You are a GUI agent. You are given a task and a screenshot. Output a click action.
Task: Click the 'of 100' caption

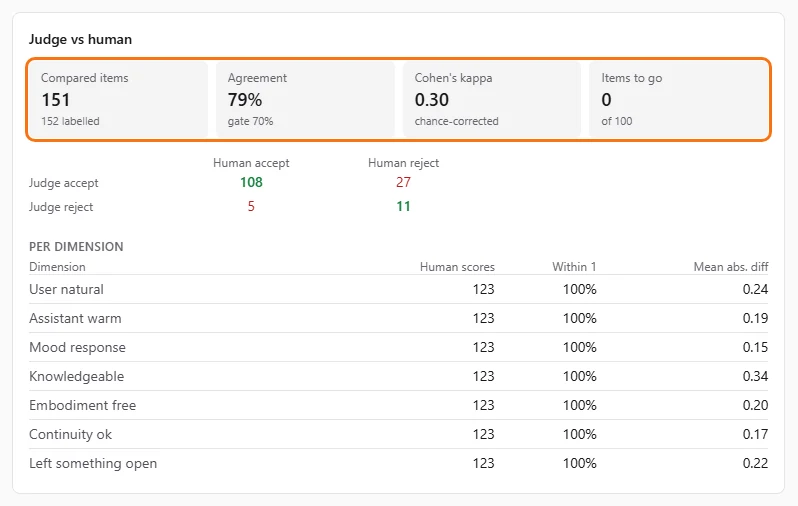(x=617, y=121)
